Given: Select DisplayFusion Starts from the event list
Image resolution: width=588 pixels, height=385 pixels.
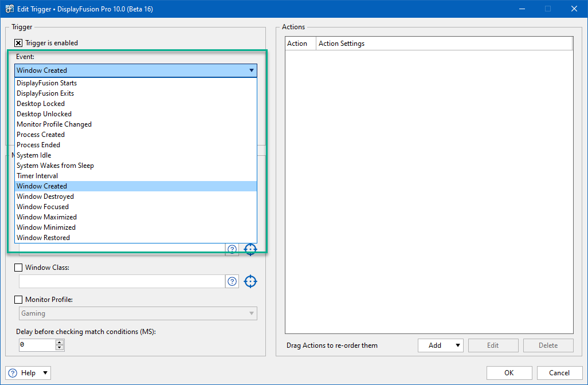Looking at the screenshot, I should point(136,83).
